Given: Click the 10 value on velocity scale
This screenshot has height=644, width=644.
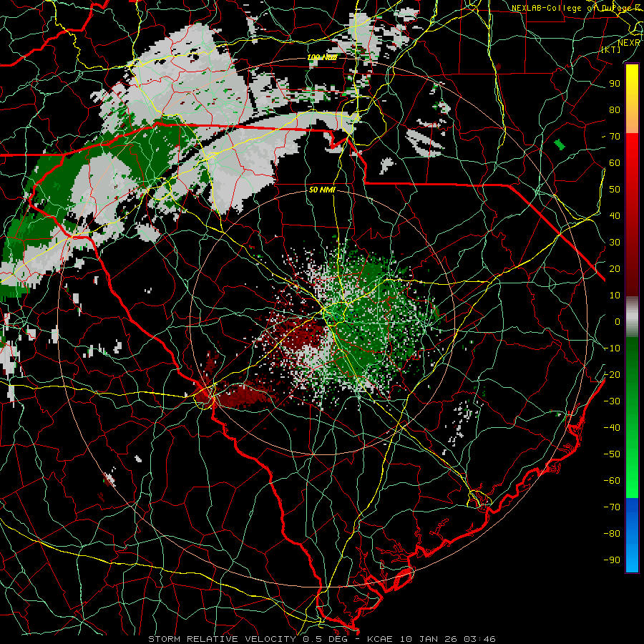Looking at the screenshot, I should (x=615, y=296).
